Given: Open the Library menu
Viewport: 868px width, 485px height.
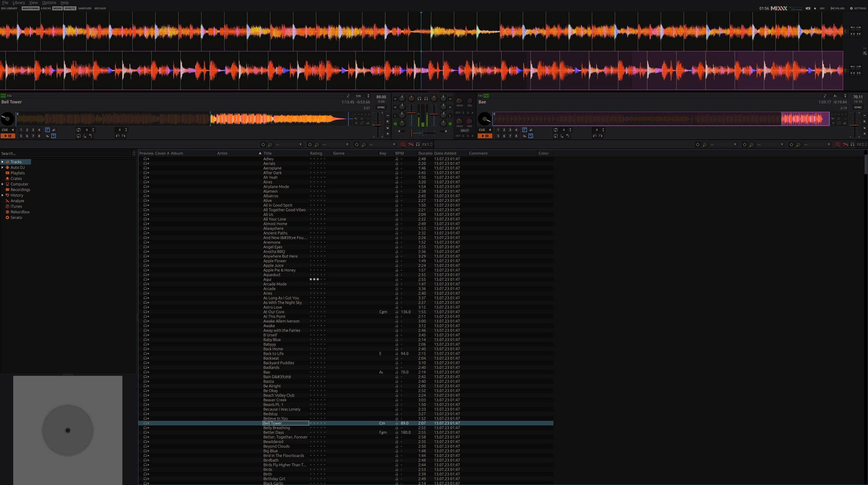Looking at the screenshot, I should tap(19, 3).
